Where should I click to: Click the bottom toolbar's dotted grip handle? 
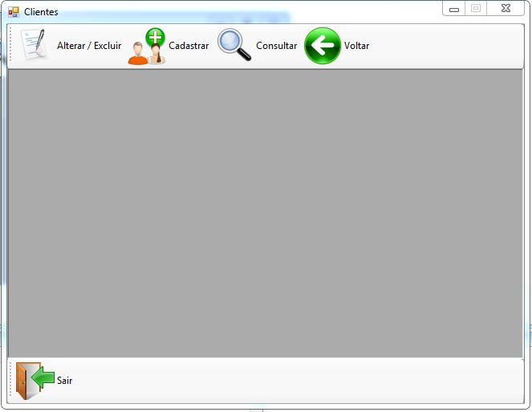[x=11, y=380]
